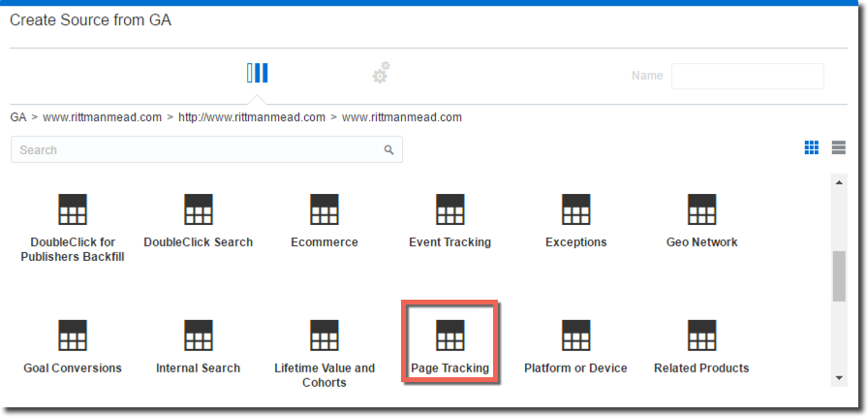Select the Internal Search table icon
868x417 pixels.
(199, 336)
